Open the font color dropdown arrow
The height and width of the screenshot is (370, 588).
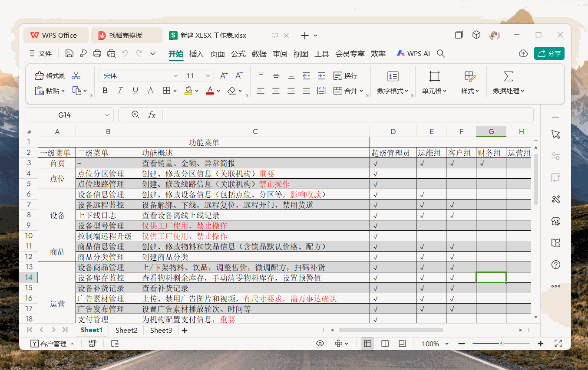click(218, 91)
